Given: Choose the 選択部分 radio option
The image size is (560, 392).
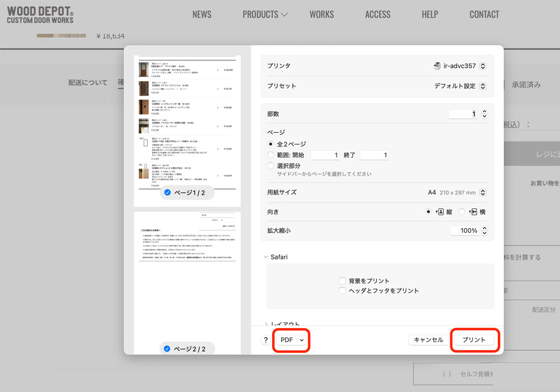Looking at the screenshot, I should tap(271, 166).
